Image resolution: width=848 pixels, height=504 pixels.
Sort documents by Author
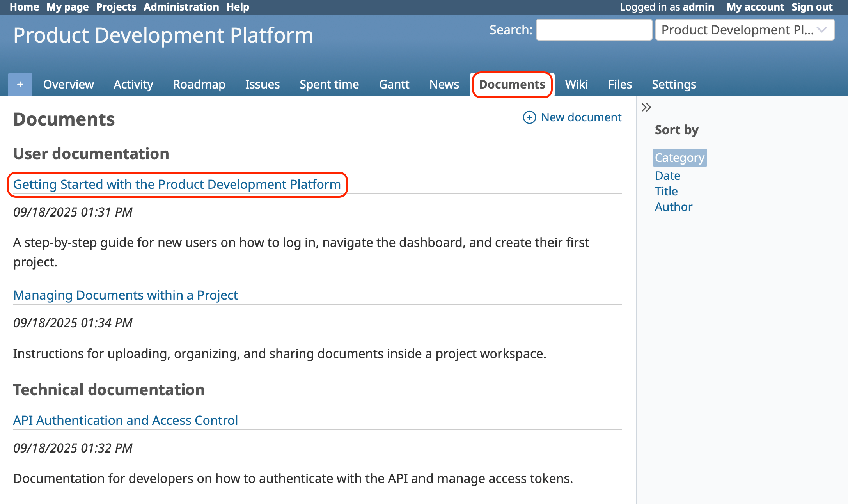pyautogui.click(x=673, y=207)
